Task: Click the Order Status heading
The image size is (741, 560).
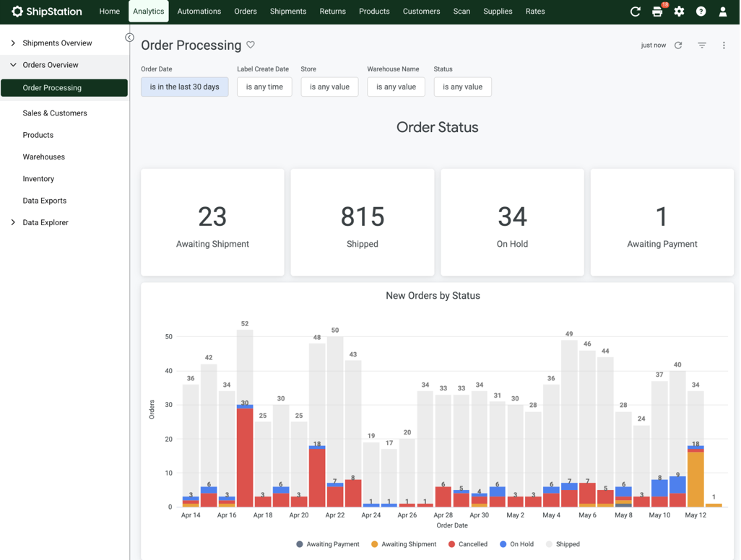Action: click(438, 127)
